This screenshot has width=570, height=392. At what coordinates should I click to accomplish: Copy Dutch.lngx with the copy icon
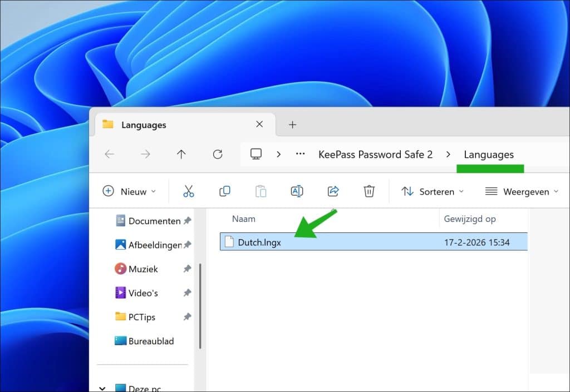click(x=225, y=191)
